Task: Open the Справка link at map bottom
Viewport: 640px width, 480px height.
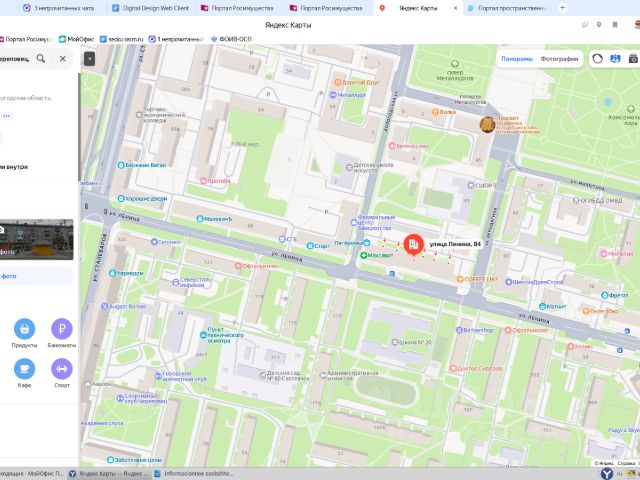Action: coord(626,463)
